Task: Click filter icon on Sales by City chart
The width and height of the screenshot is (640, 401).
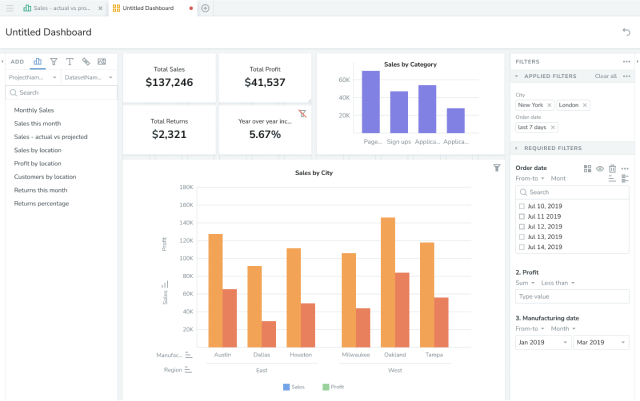Action: (497, 168)
